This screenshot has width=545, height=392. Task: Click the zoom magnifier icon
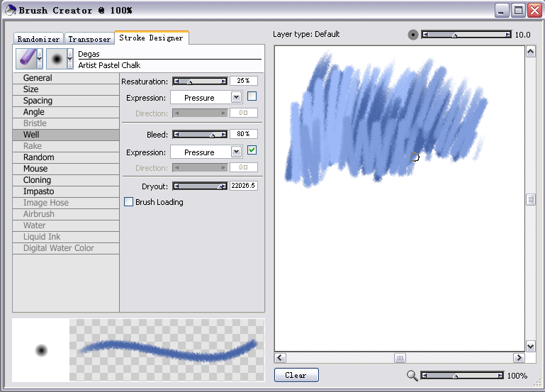point(412,375)
